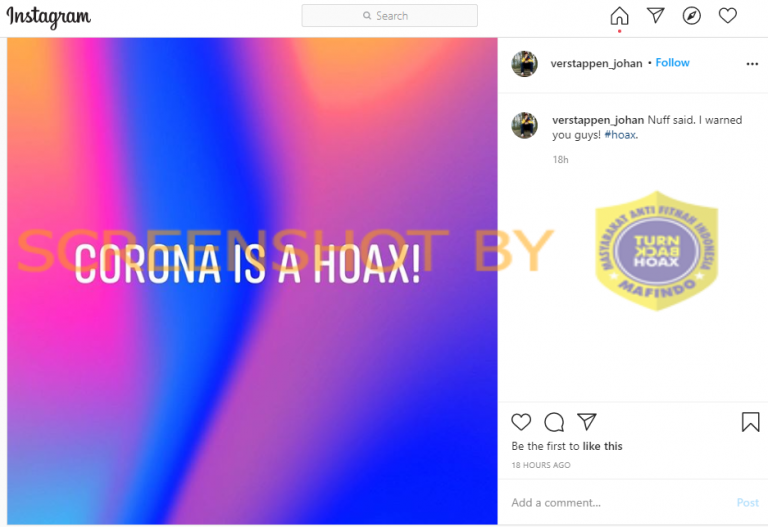The height and width of the screenshot is (527, 768).
Task: Click the profile avatar in post header
Action: 524,64
